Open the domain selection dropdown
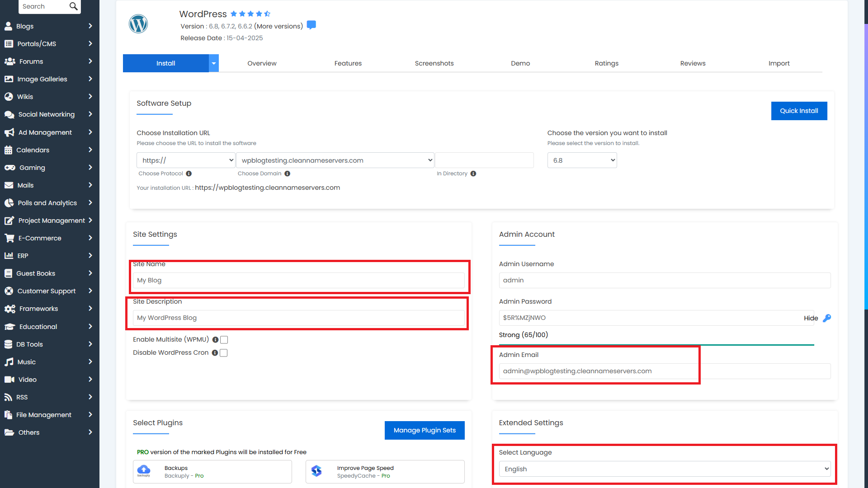 [x=335, y=160]
